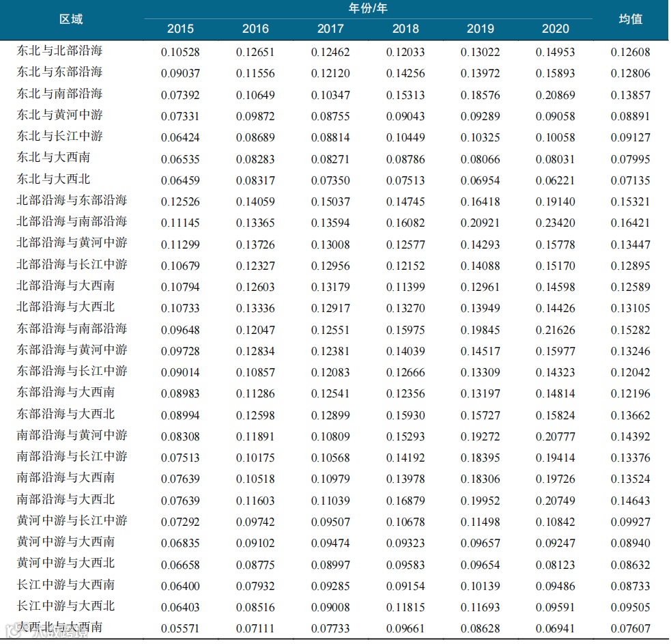Select the 2020 column header
Viewport: 671px width, 644px height.
tap(556, 29)
